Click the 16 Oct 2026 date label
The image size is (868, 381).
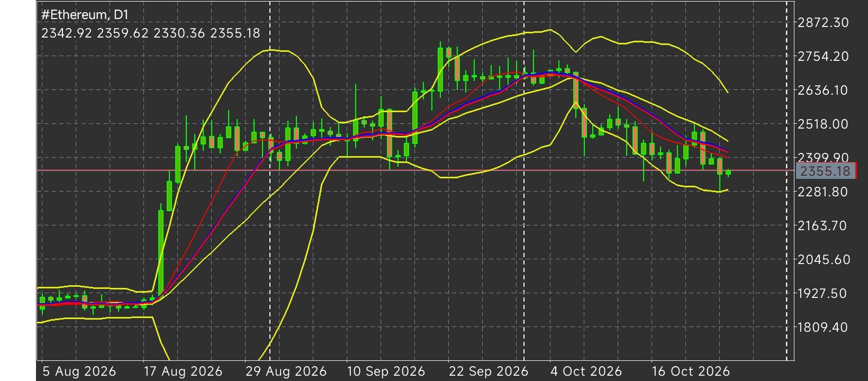tap(691, 371)
